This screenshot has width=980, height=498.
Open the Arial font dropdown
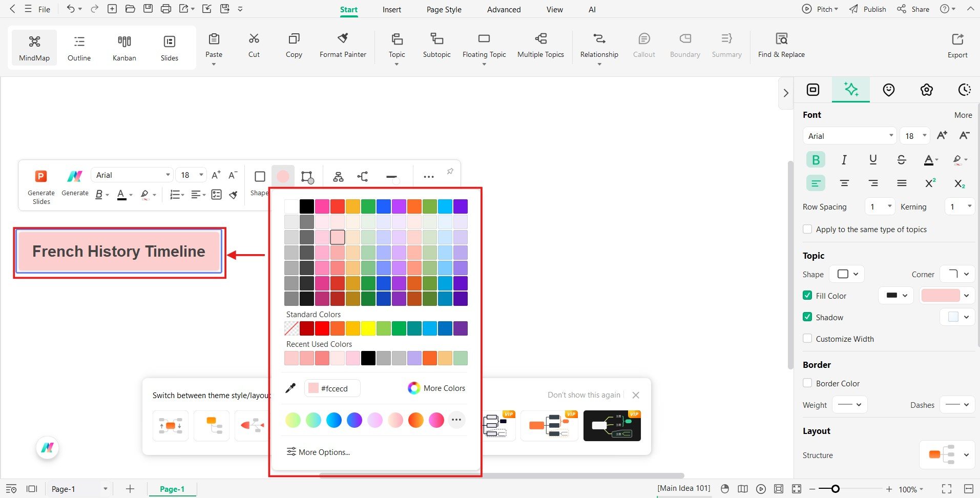[848, 135]
